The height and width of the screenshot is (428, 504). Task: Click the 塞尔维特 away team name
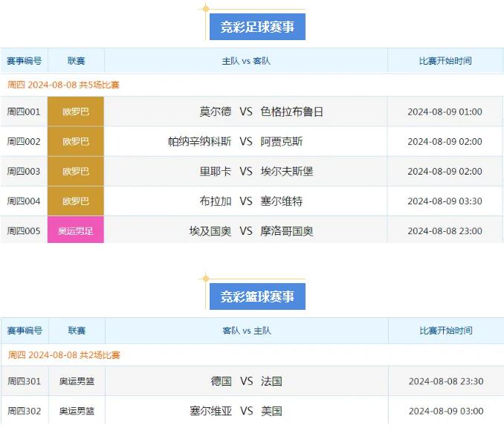click(282, 201)
